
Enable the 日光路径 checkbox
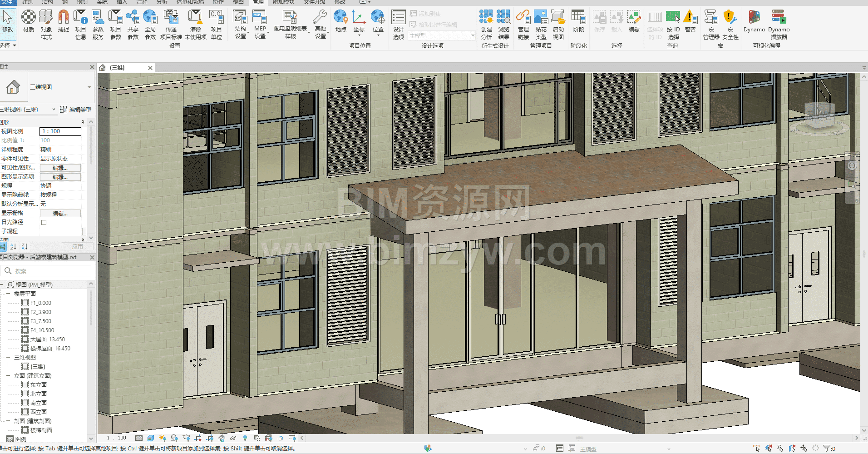(x=44, y=222)
